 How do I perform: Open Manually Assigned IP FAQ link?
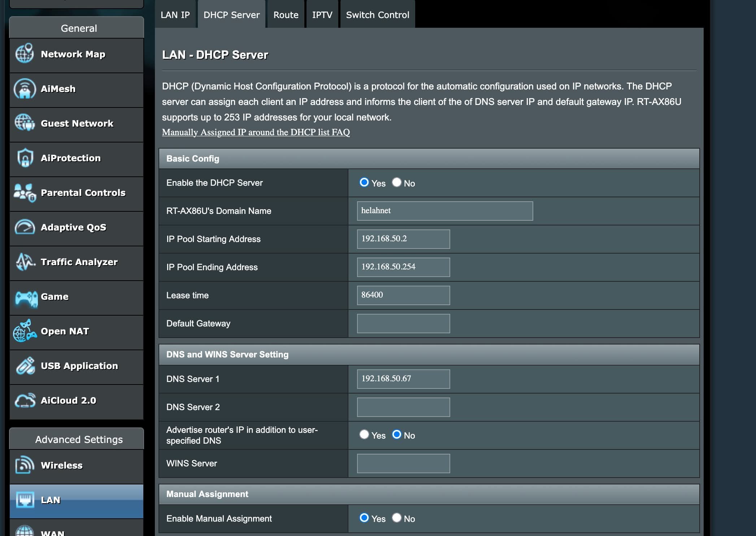pos(256,132)
